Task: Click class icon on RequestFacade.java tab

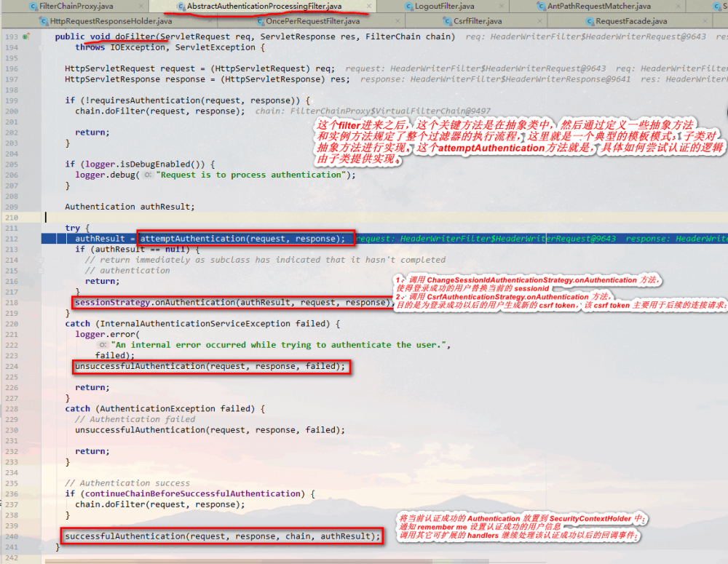Action: pyautogui.click(x=590, y=21)
